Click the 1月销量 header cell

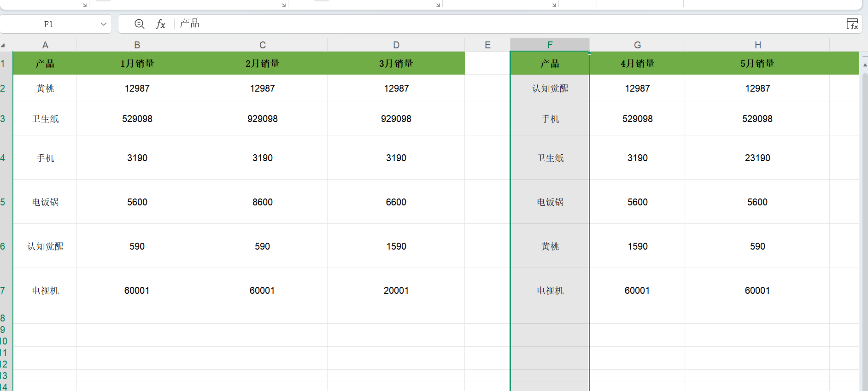coord(137,63)
